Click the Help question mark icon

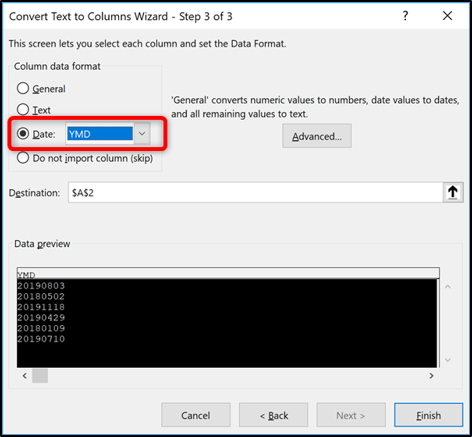pyautogui.click(x=405, y=16)
